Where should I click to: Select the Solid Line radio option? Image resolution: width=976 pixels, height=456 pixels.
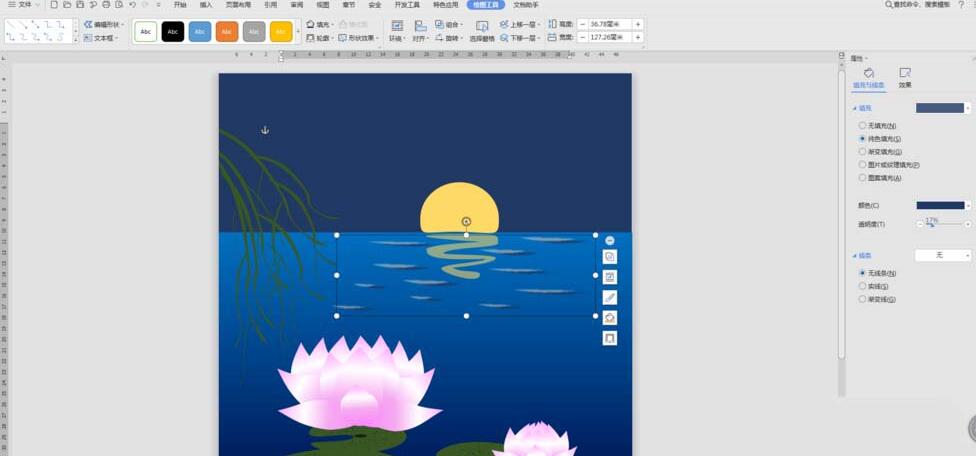(x=863, y=286)
